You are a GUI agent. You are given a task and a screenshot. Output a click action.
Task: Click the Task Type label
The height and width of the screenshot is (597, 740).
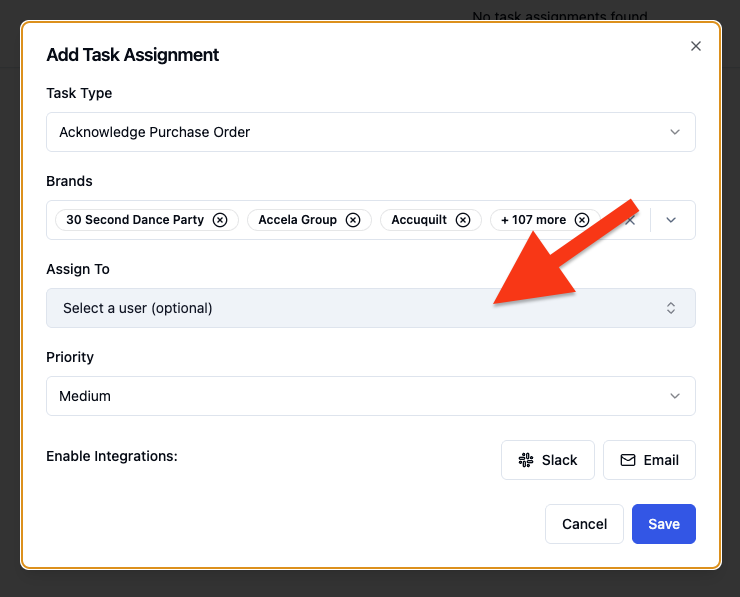coord(79,93)
